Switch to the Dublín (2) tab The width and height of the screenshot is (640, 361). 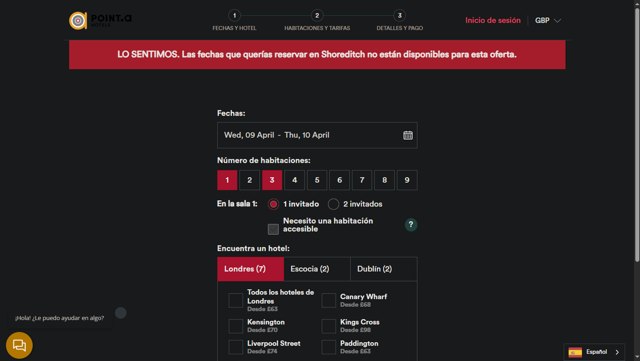tap(384, 269)
